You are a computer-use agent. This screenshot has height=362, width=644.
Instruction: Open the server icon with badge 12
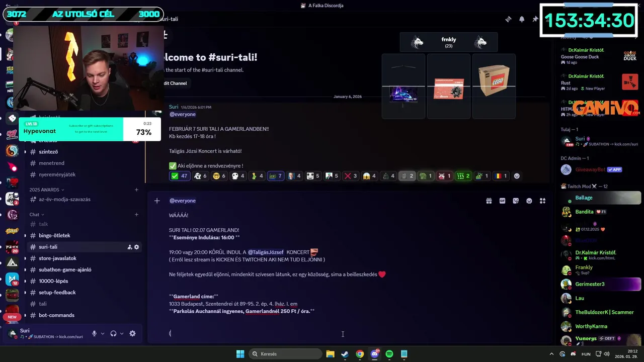pyautogui.click(x=12, y=280)
